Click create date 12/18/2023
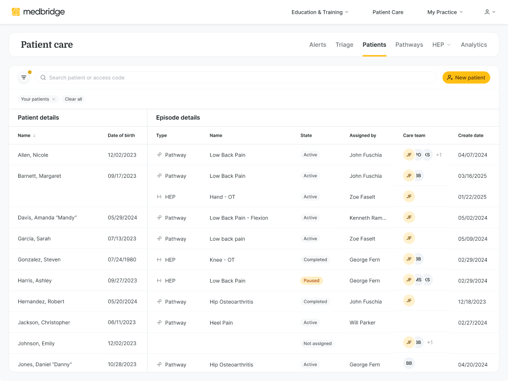508x381 pixels. (x=472, y=302)
